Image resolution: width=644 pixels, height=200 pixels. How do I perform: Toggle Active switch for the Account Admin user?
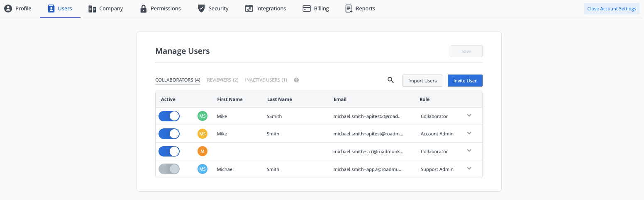tap(169, 134)
